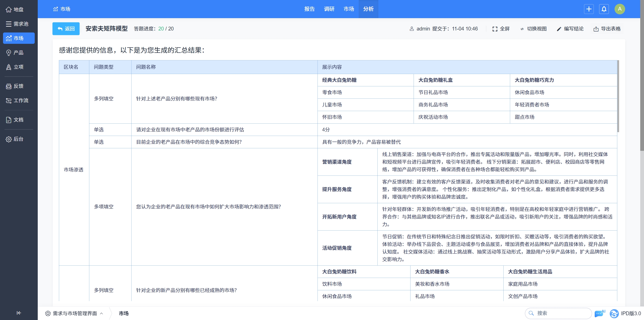
Task: Click the 经典大白兔奶糖 cell
Action: [366, 80]
